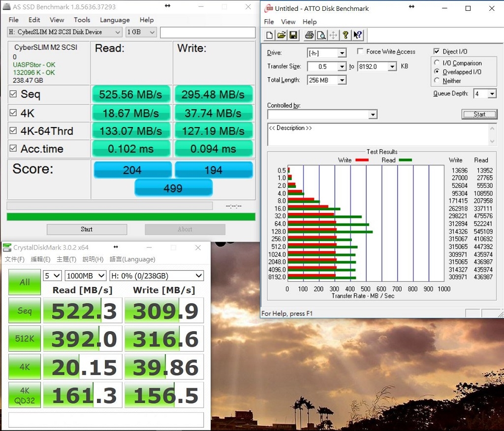Viewport: 504px width, 431px height.
Task: Activate the context help cursor icon in ATTO
Action: 357,35
